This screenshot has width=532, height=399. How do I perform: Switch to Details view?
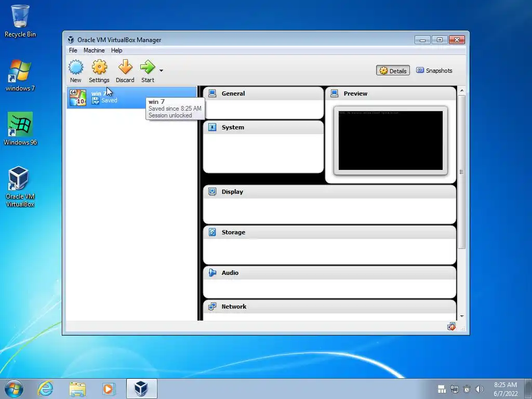[393, 71]
